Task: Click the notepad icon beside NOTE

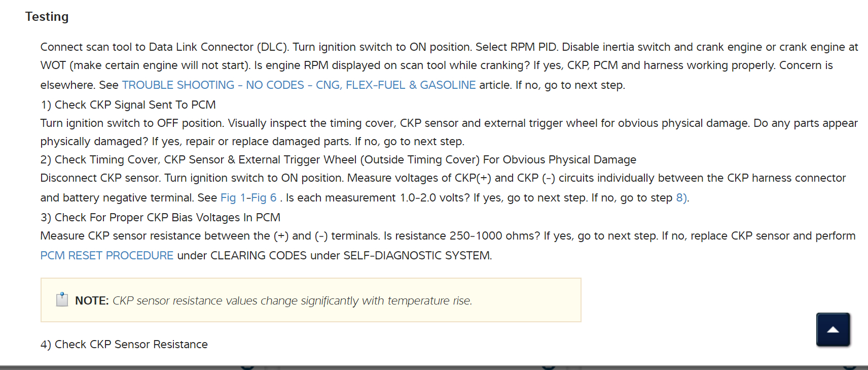Action: [62, 300]
